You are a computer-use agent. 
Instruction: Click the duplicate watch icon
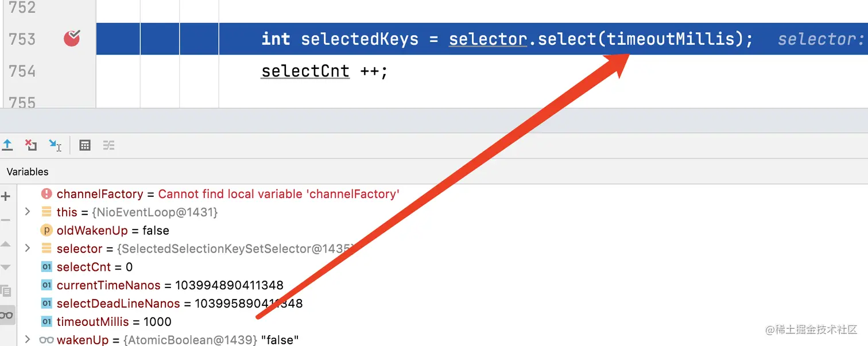coord(6,291)
